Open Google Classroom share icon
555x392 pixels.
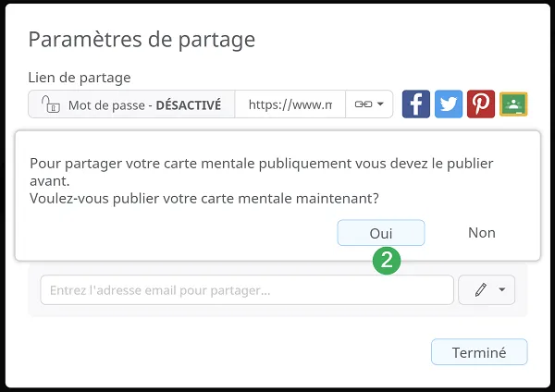513,104
